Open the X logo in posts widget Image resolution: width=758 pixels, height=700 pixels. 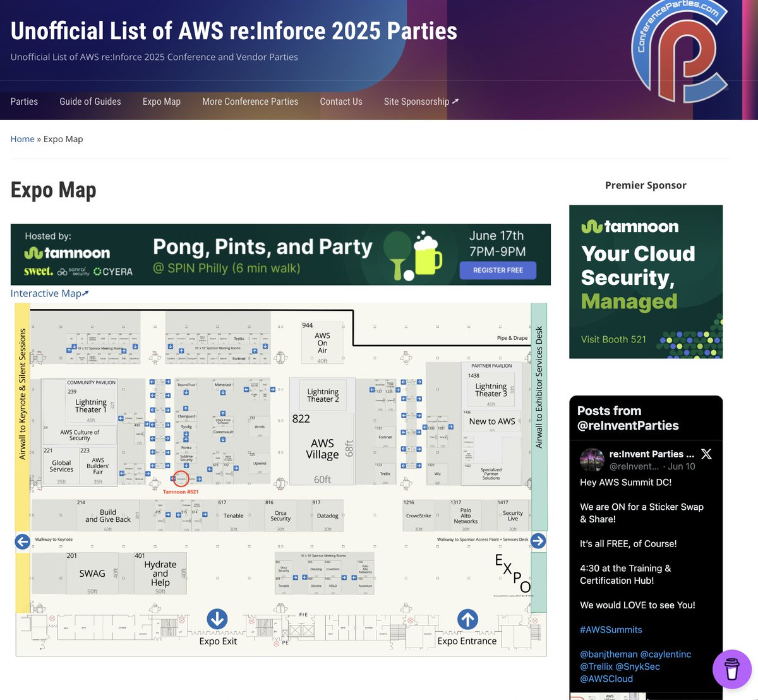tap(706, 454)
